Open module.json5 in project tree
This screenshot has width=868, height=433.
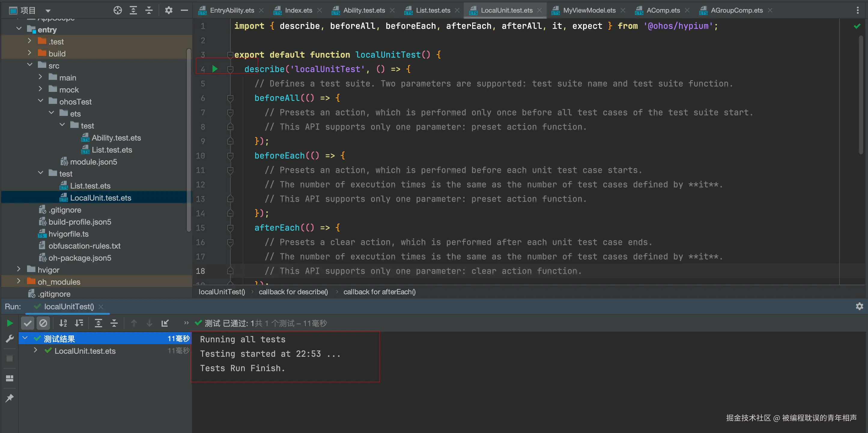[x=94, y=162]
